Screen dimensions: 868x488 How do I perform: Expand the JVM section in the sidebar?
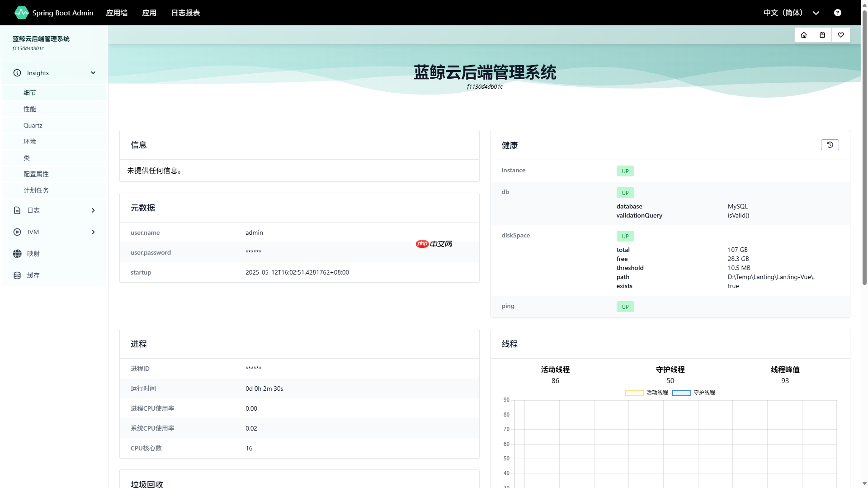(93, 232)
